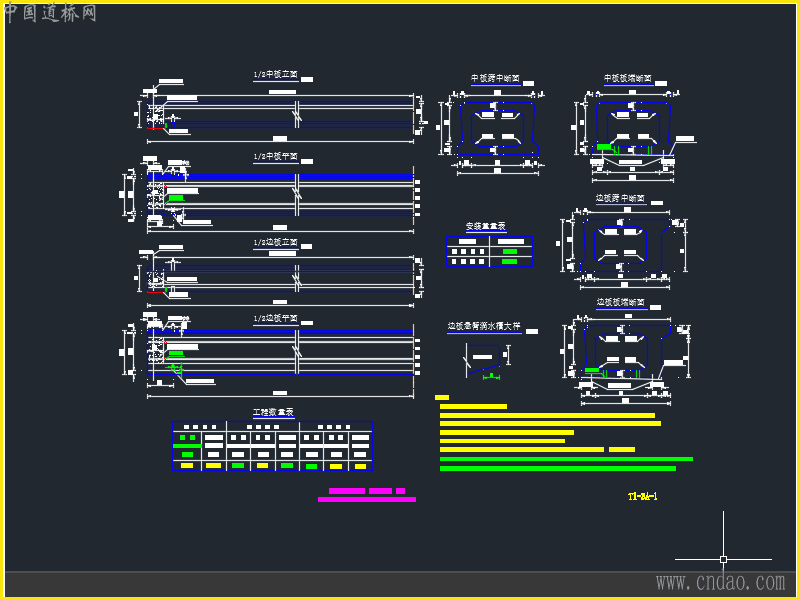Screen dimensions: 800x600
Task: Click the '边板板端断面' section title
Action: click(x=620, y=302)
